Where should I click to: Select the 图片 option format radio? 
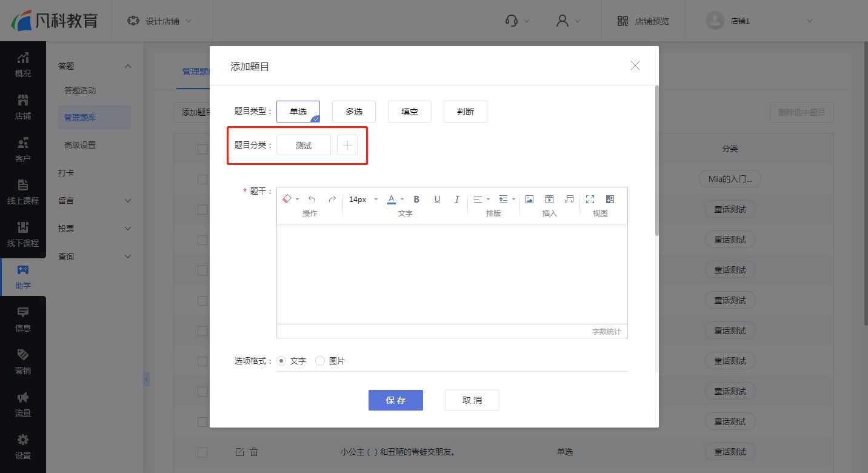click(x=320, y=361)
